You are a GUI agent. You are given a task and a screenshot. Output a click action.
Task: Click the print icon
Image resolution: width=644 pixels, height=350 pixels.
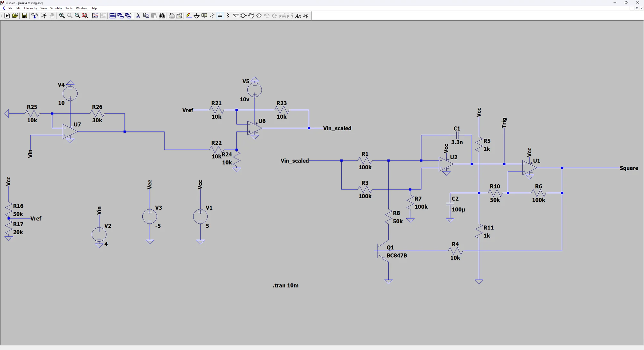pos(171,16)
